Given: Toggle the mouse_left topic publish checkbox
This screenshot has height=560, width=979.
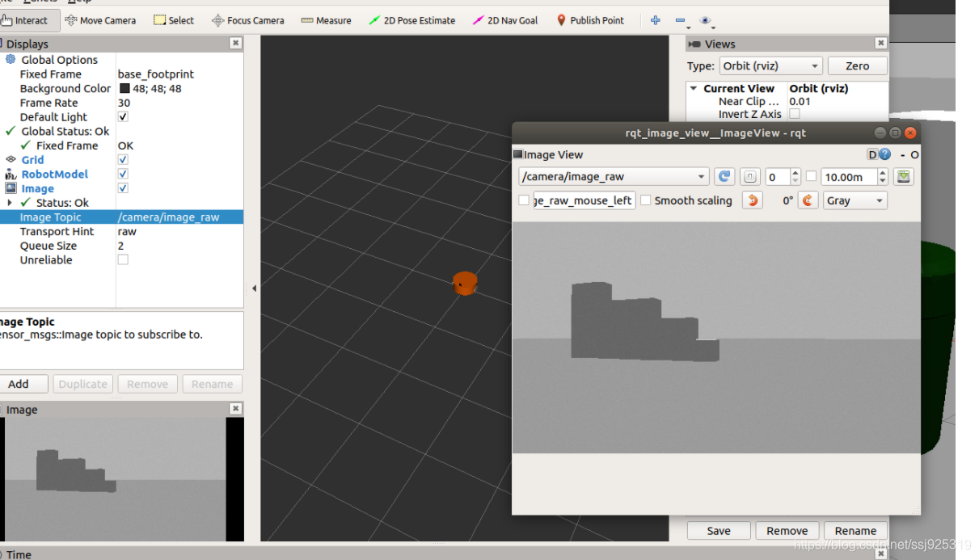Looking at the screenshot, I should click(524, 200).
